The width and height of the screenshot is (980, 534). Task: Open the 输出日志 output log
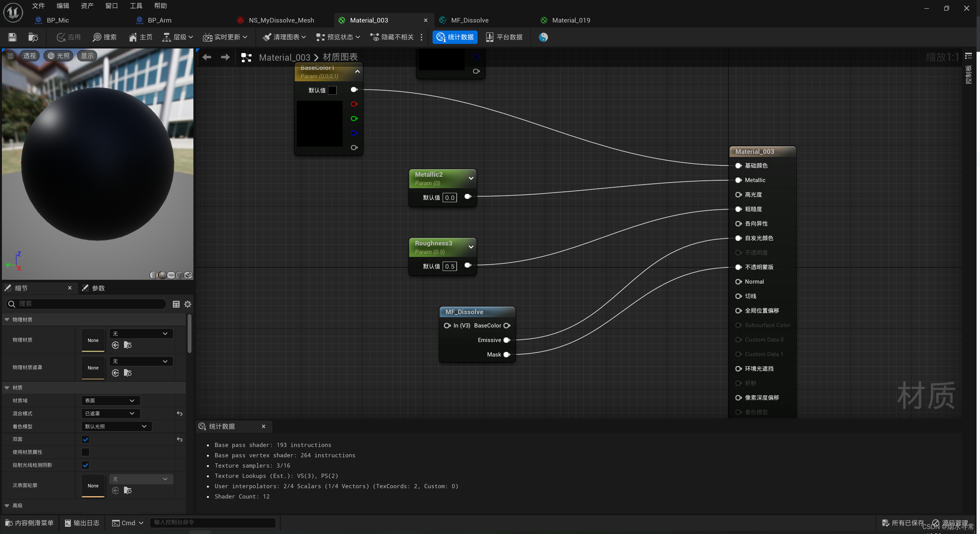click(82, 523)
